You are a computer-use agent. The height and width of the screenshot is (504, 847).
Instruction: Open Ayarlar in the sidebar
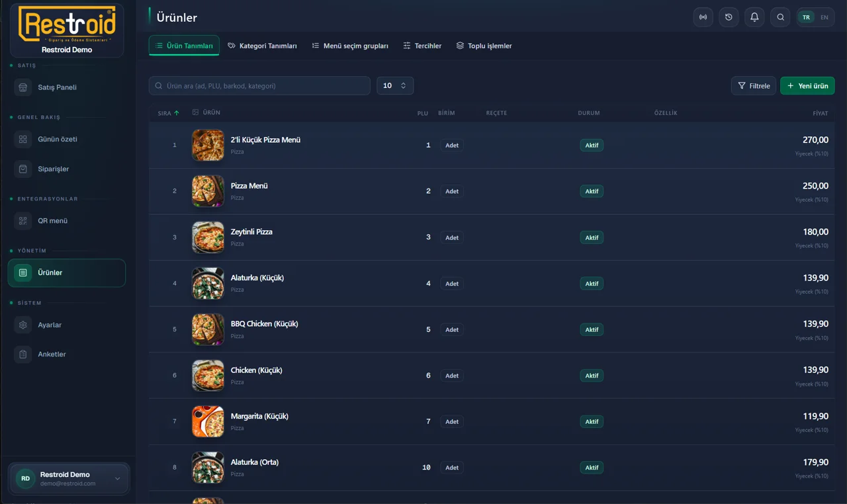(66, 325)
